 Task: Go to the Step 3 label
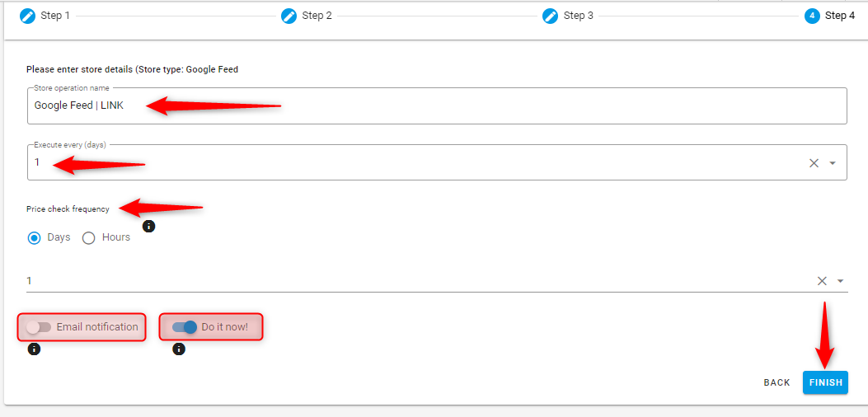pyautogui.click(x=579, y=16)
